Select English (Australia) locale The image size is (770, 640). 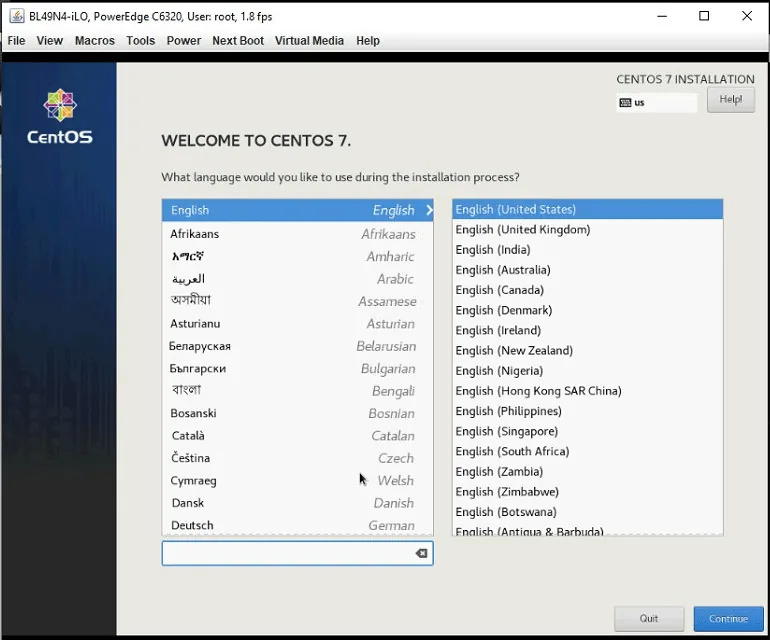587,270
